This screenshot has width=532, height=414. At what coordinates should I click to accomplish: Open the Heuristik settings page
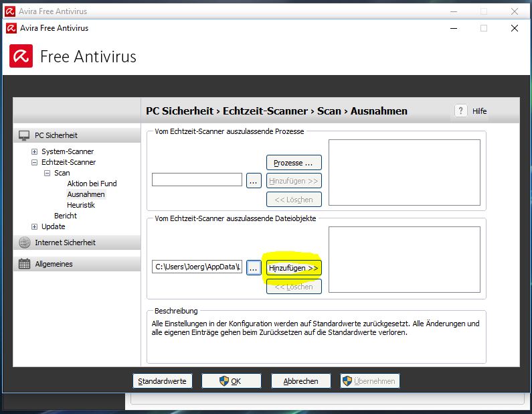click(81, 205)
